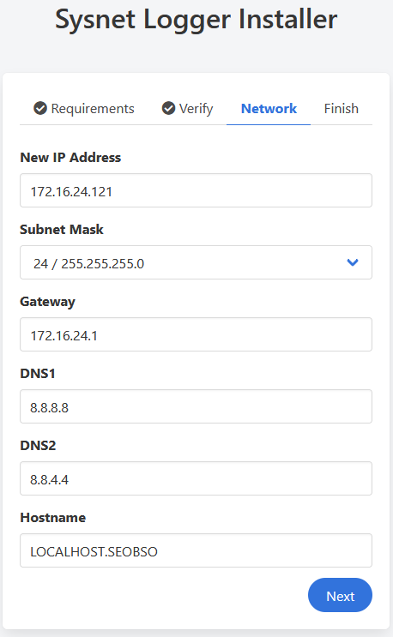Select the DNS1 field containing 8.8.8.8

pos(196,406)
